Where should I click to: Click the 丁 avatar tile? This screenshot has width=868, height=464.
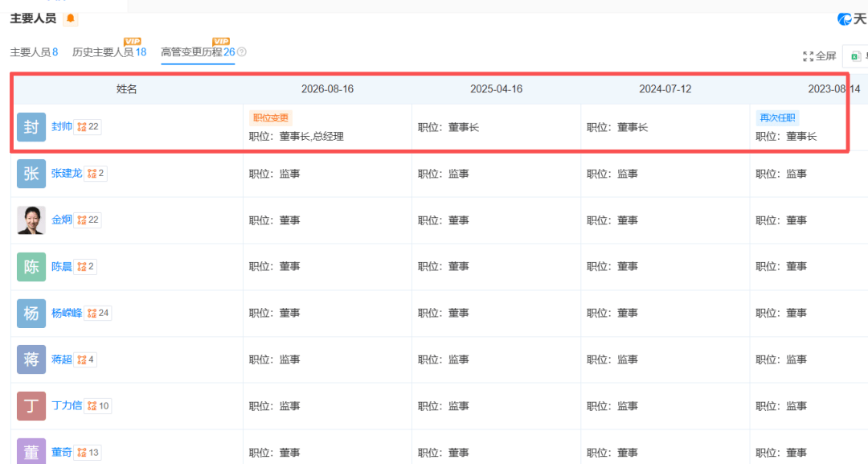(x=31, y=406)
